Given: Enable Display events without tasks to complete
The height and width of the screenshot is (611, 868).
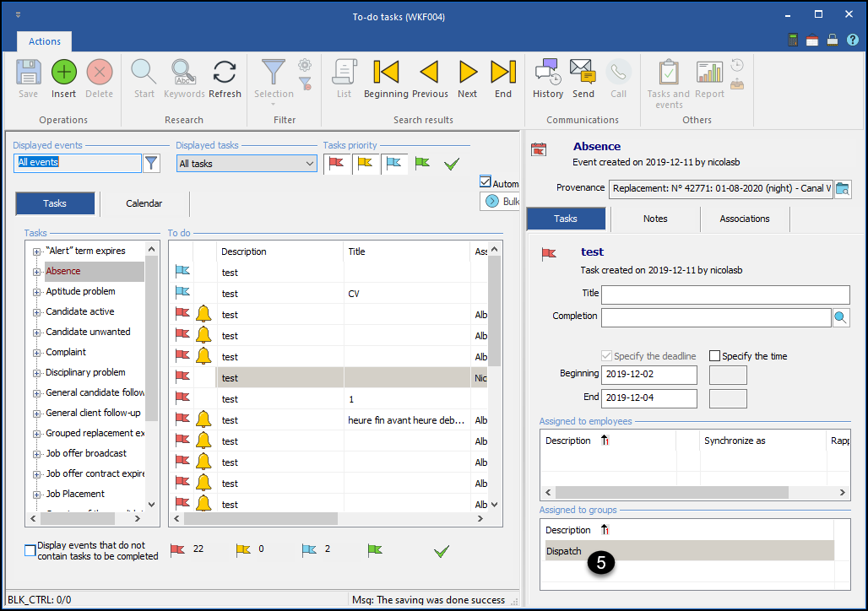Looking at the screenshot, I should coord(30,551).
